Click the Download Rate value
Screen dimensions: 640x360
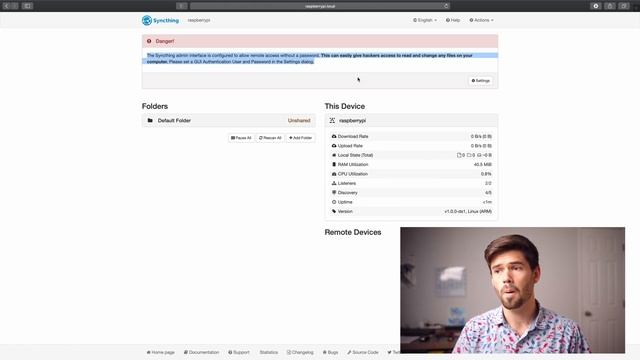(x=481, y=136)
